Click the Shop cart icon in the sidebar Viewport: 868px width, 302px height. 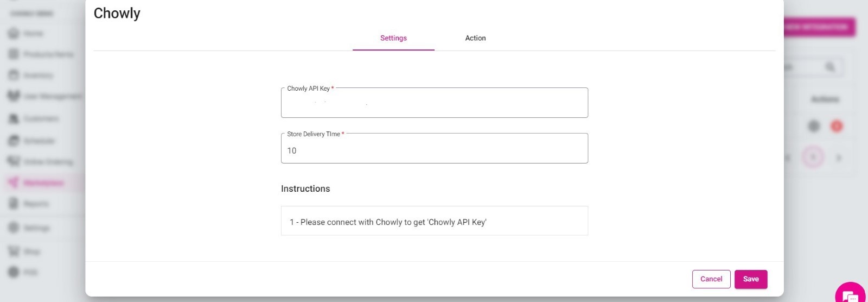coord(14,251)
